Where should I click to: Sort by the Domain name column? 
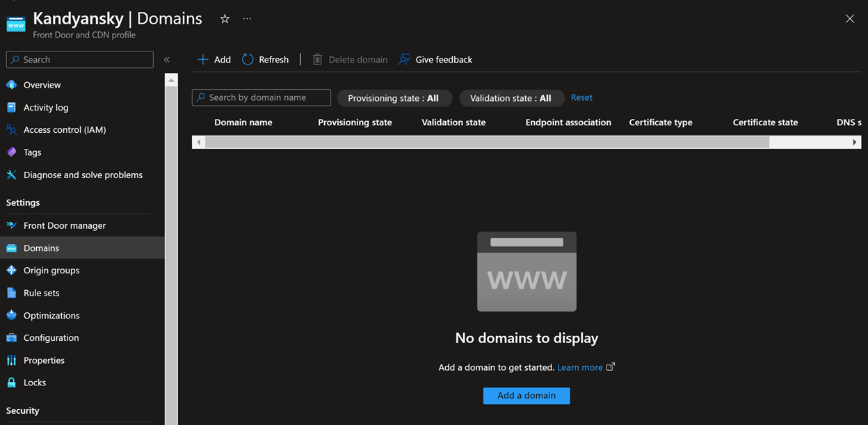[x=243, y=122]
